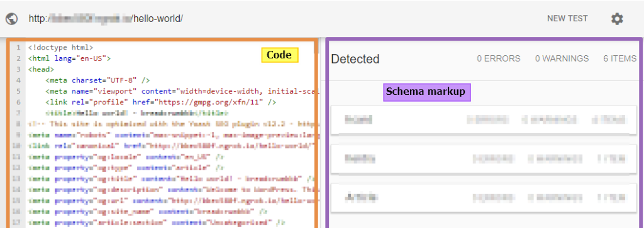Select the <!doctype html> code line

coord(61,48)
